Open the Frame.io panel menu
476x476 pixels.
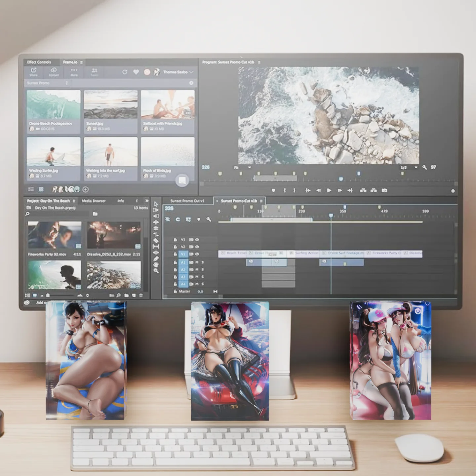coord(81,62)
